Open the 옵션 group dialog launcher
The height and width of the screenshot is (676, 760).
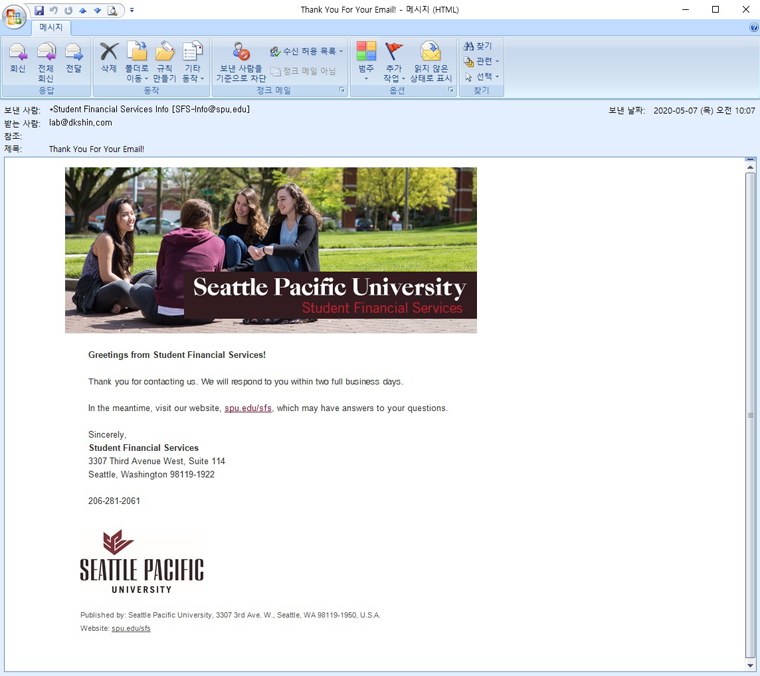[450, 90]
